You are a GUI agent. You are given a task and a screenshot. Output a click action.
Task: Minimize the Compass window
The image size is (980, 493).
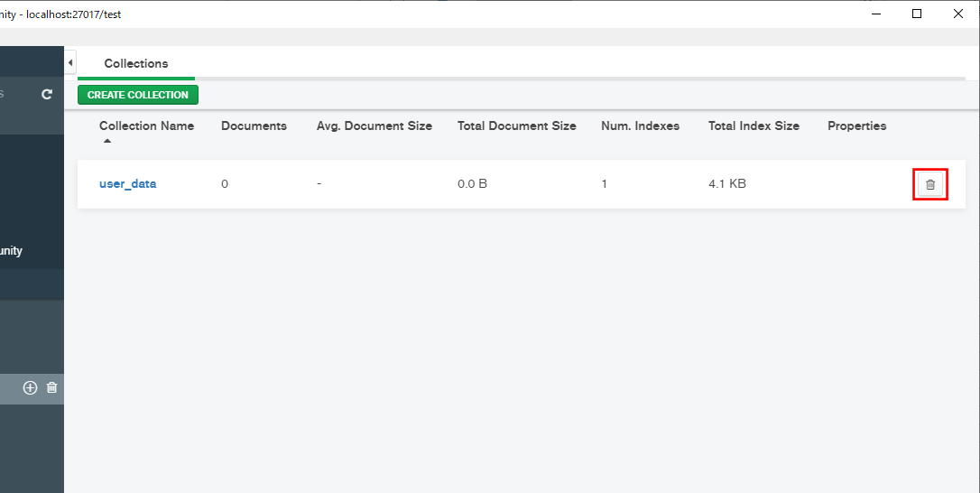pyautogui.click(x=876, y=14)
